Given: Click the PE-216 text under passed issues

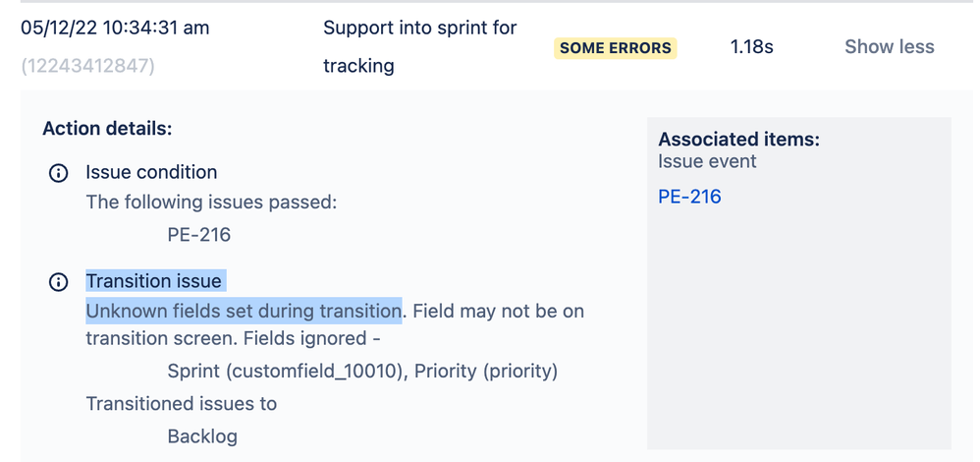Looking at the screenshot, I should tap(198, 235).
